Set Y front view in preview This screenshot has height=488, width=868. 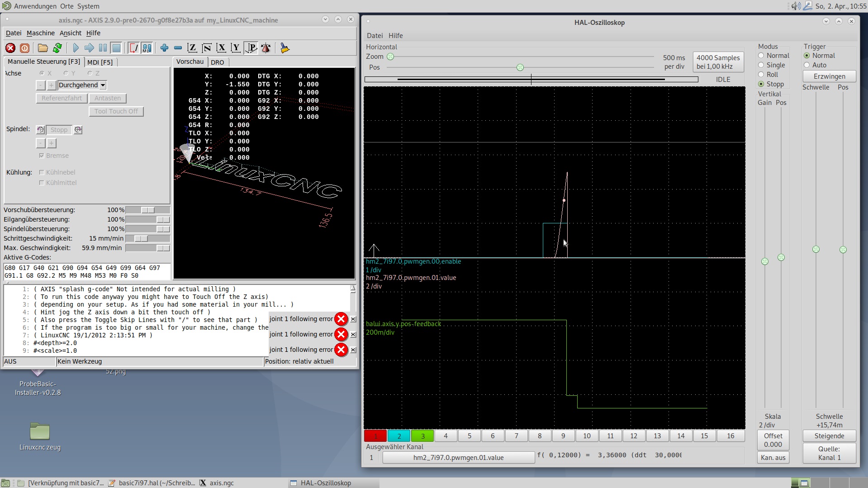coord(236,48)
